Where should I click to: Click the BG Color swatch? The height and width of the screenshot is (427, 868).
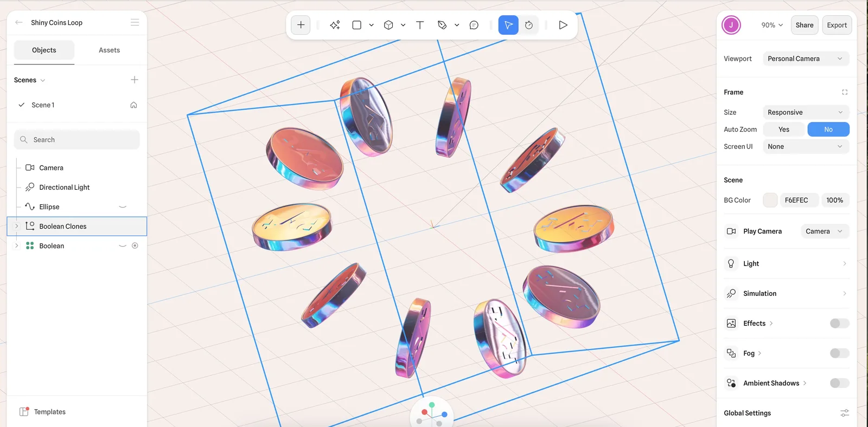coord(770,200)
